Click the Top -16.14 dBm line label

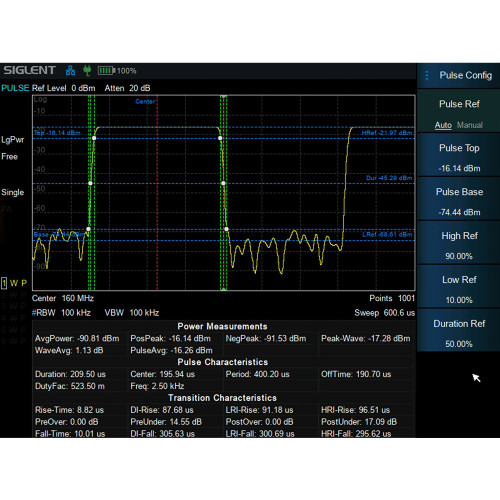click(x=57, y=133)
